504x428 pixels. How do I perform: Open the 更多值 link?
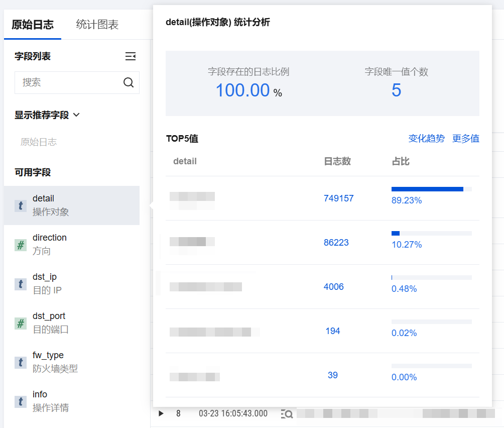[x=465, y=139]
